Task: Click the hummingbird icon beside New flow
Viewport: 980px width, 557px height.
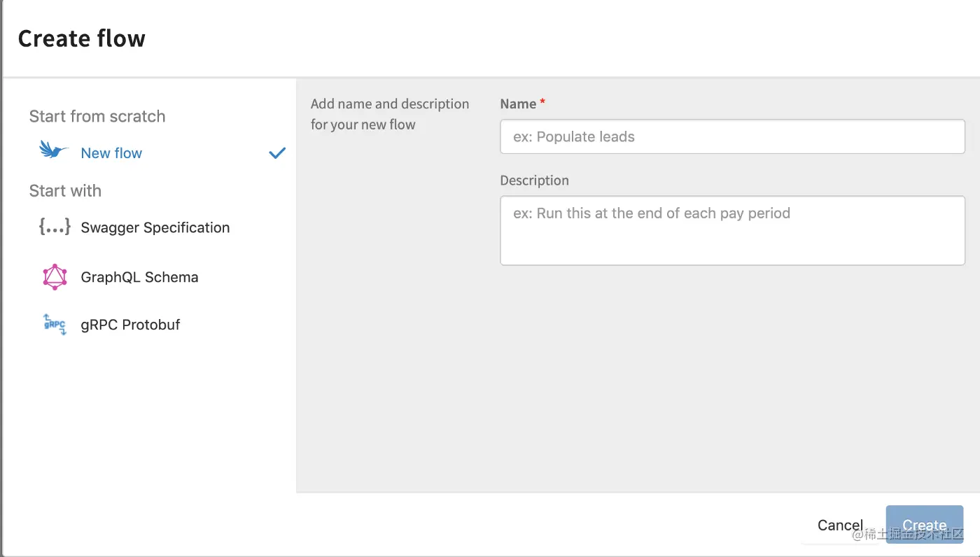Action: [54, 150]
